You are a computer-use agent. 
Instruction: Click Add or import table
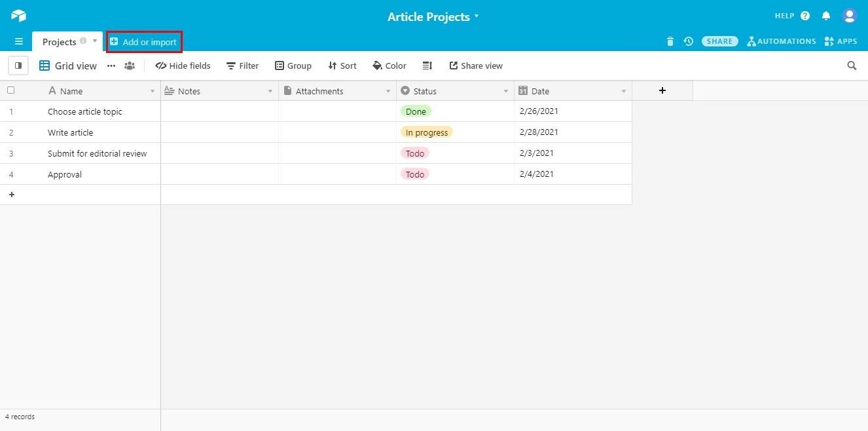[x=144, y=42]
